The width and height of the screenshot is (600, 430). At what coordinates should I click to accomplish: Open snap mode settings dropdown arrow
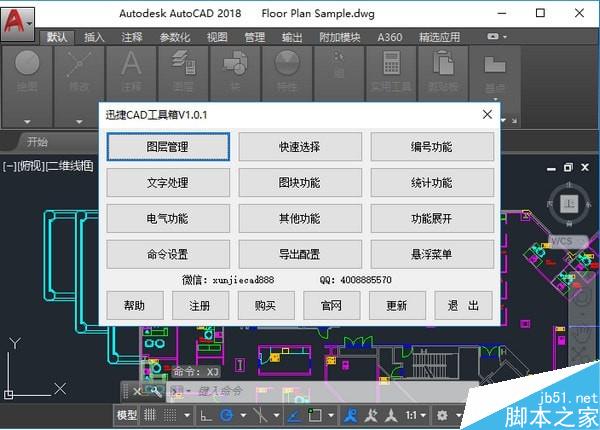click(187, 415)
